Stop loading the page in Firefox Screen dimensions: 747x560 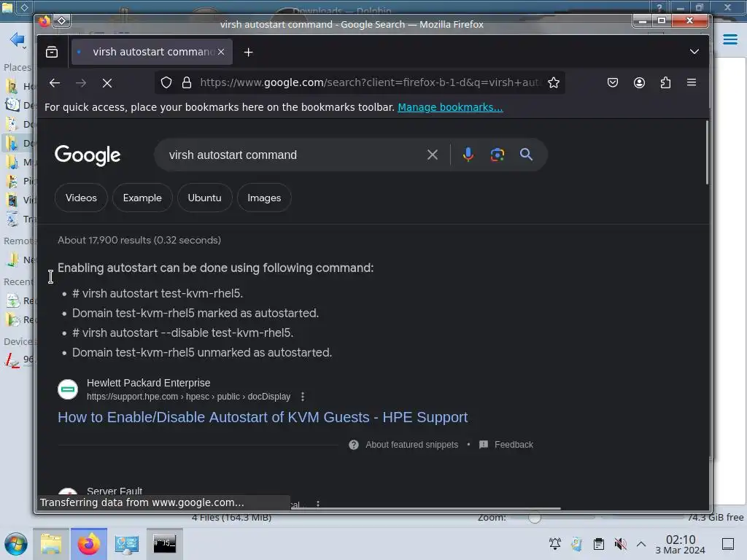[x=107, y=83]
